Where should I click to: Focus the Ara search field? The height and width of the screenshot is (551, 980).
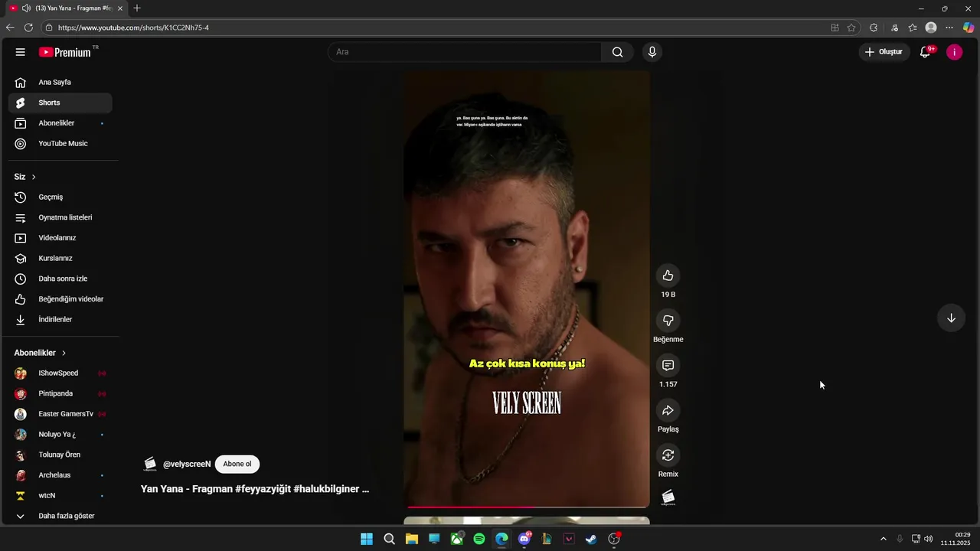coord(465,52)
